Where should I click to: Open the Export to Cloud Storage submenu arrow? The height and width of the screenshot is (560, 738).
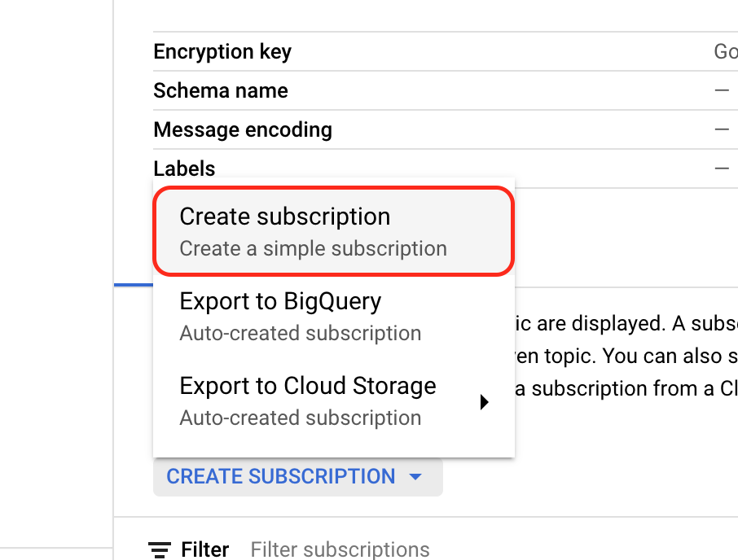click(485, 402)
